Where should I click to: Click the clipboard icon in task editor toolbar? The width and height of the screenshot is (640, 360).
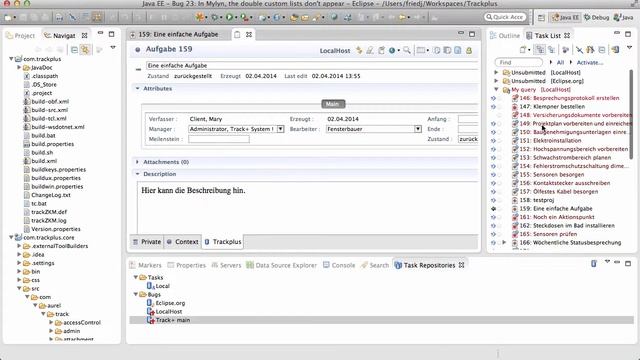[381, 50]
